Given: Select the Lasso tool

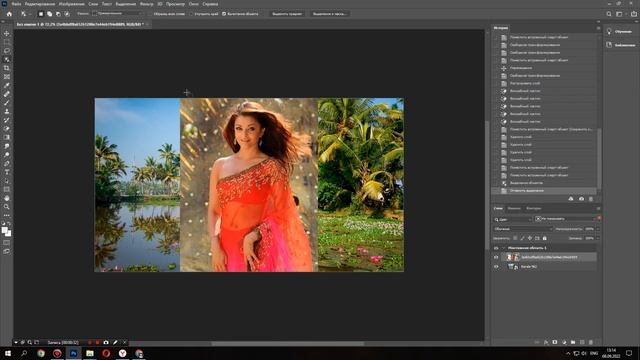Looking at the screenshot, I should [x=7, y=51].
